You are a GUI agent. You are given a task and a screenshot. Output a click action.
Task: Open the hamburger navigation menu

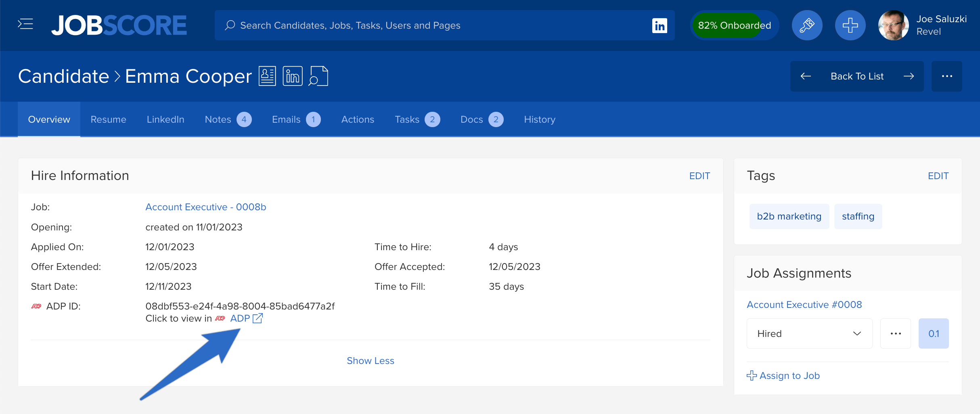pyautogui.click(x=25, y=25)
